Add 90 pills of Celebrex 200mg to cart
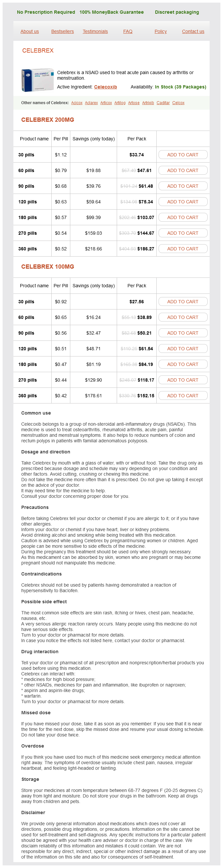This screenshot has height=868, width=223. click(x=182, y=186)
